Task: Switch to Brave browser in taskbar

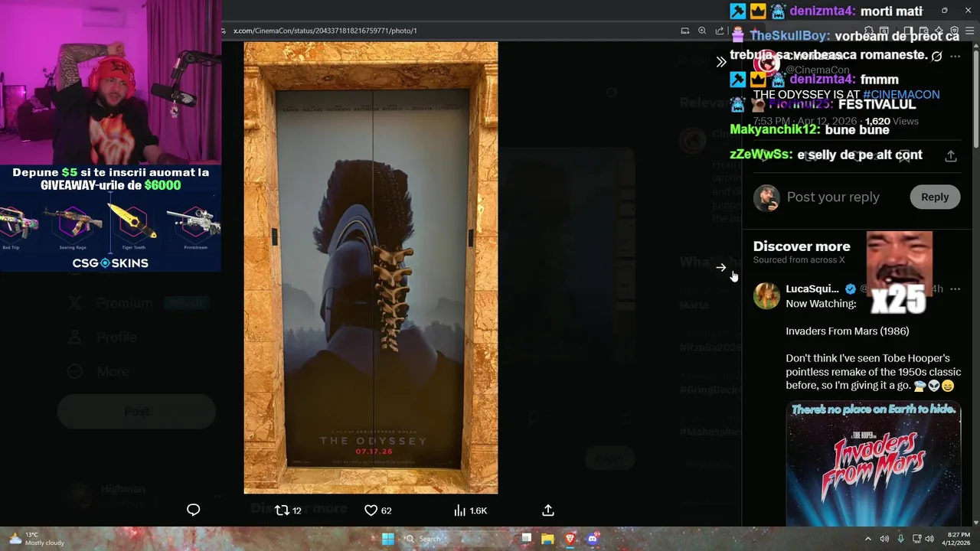Action: [570, 539]
